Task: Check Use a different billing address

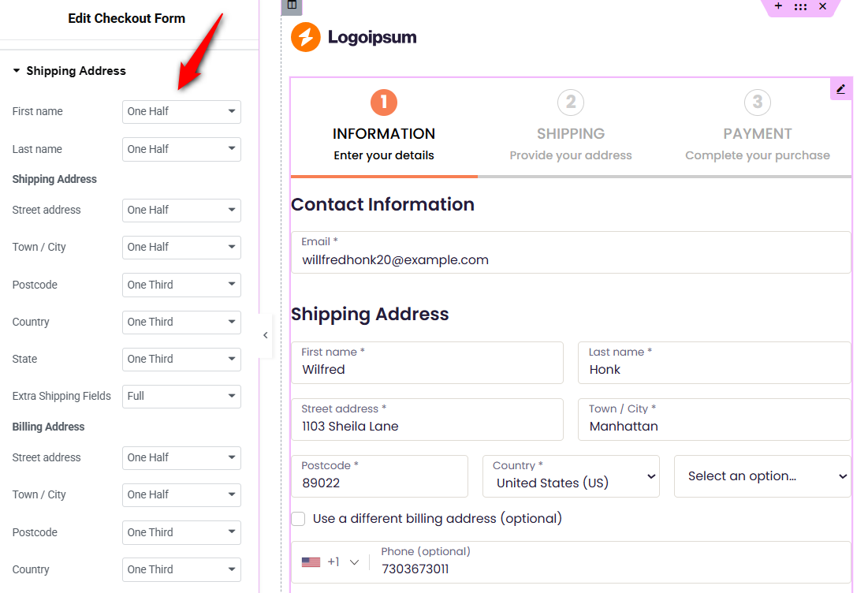Action: pyautogui.click(x=299, y=519)
